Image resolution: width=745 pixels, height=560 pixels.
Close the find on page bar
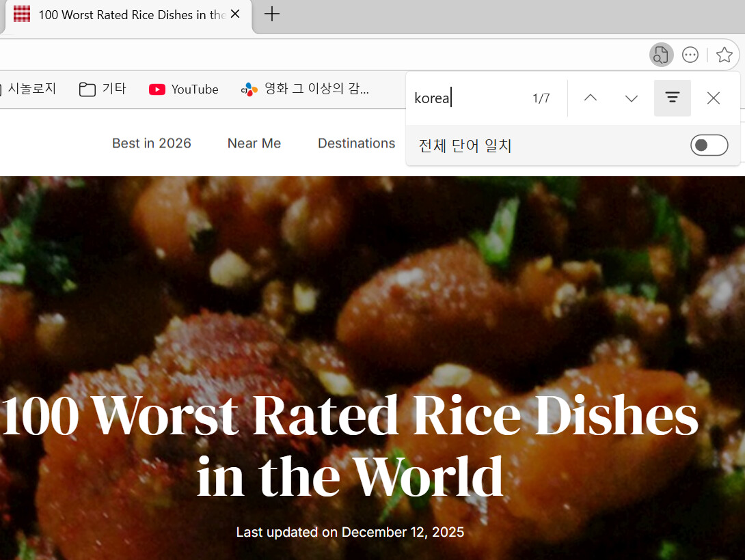713,98
